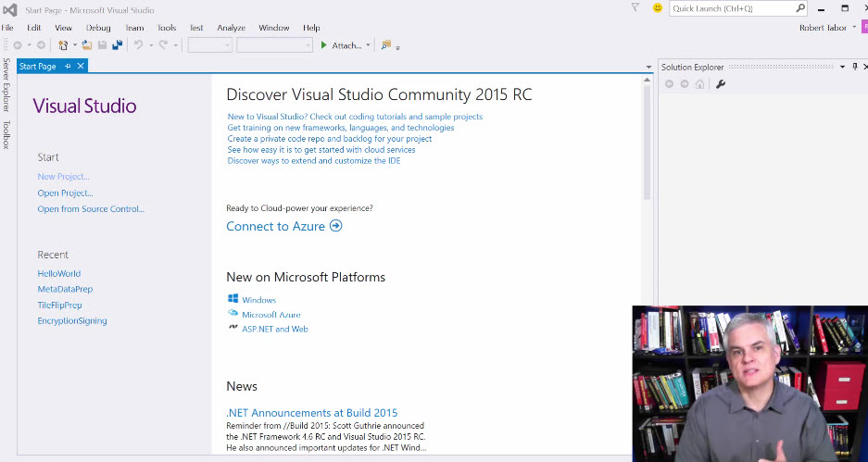Click the smiley feedback icon
868x462 pixels.
coord(658,7)
